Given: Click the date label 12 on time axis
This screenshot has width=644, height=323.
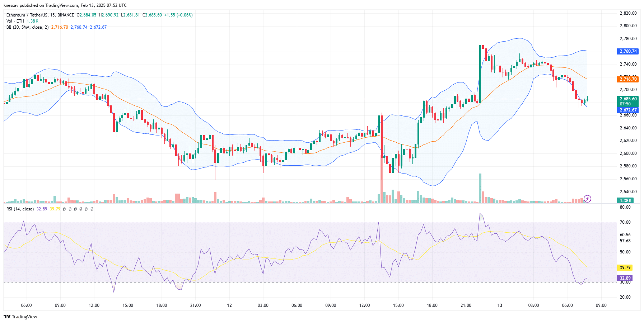Looking at the screenshot, I should pos(229,305).
